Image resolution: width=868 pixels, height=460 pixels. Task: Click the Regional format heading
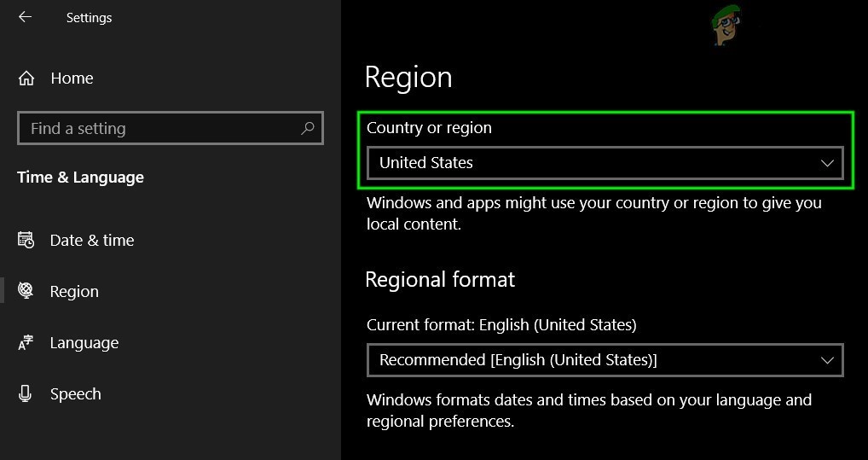click(440, 280)
